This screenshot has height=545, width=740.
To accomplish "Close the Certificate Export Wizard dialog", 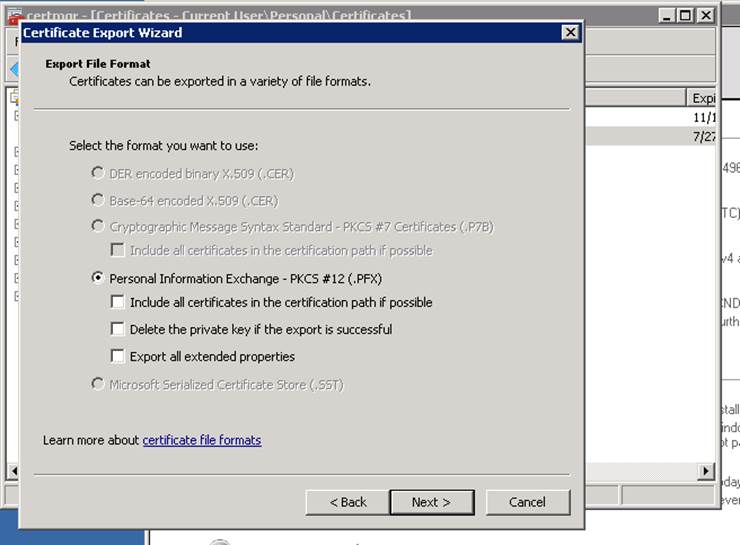I will point(570,33).
